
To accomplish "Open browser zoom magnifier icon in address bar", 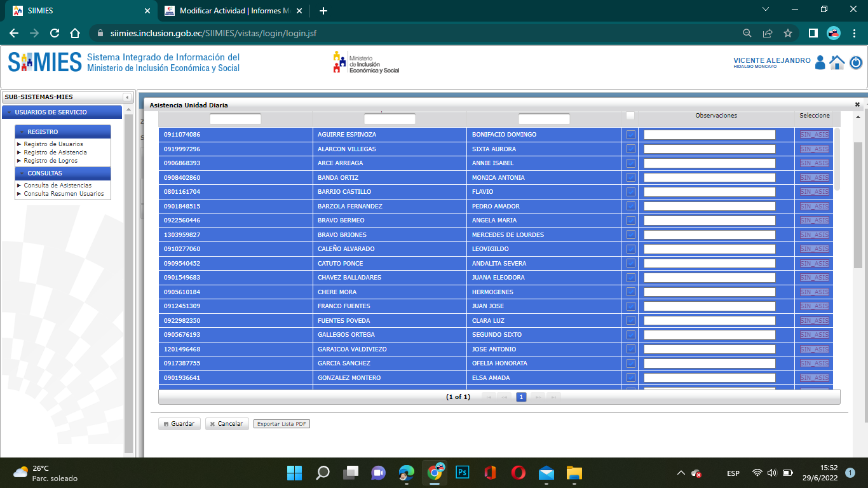I will [747, 33].
